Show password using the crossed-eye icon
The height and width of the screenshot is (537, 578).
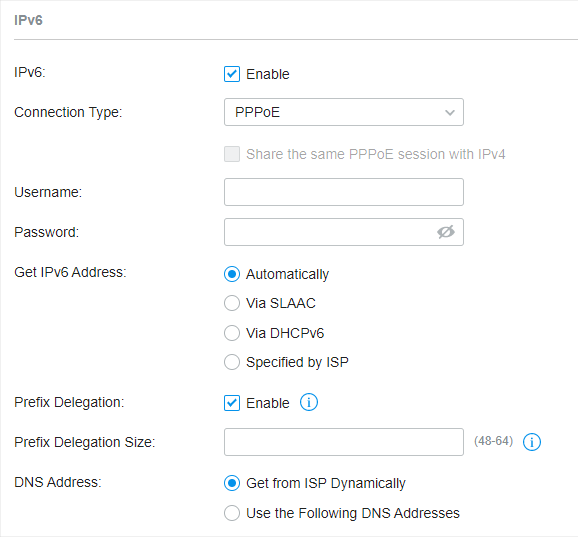(x=446, y=232)
